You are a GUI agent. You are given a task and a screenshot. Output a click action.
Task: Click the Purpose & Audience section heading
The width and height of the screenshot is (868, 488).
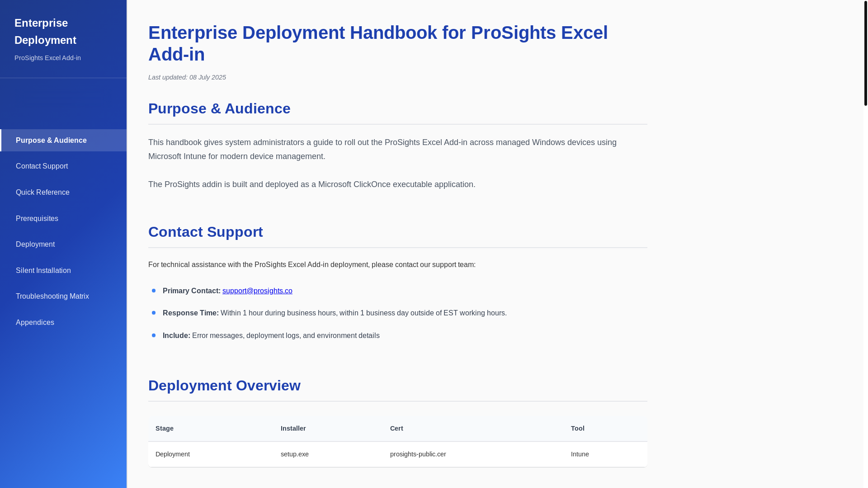(x=219, y=108)
